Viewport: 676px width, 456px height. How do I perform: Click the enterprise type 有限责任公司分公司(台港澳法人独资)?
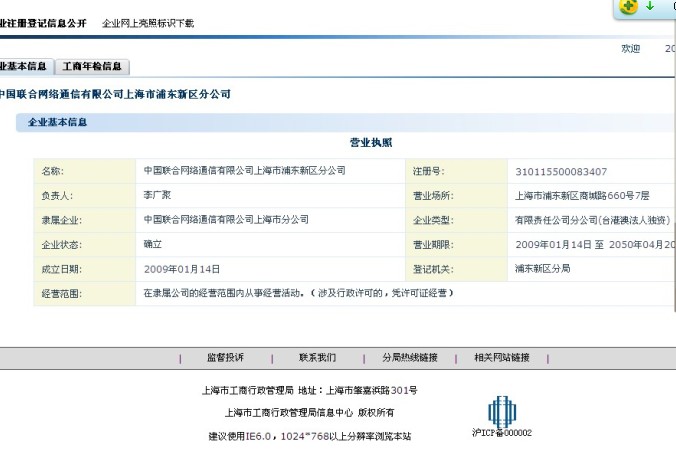(593, 220)
